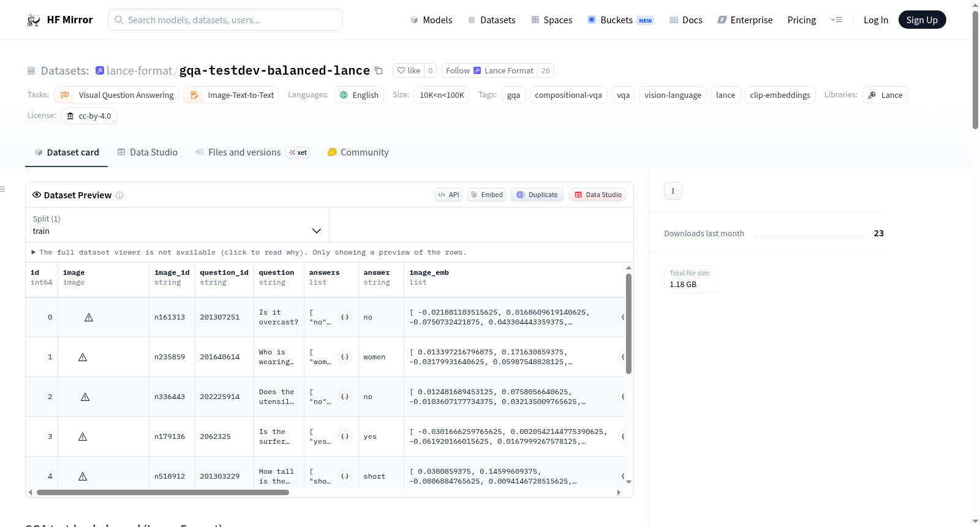The width and height of the screenshot is (980, 527).
Task: Open the extra navigation menu icon
Action: pyautogui.click(x=836, y=20)
